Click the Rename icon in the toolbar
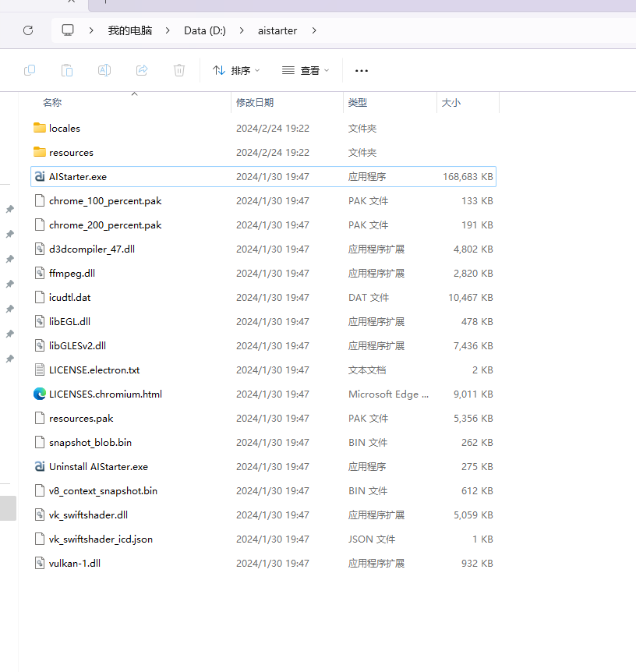 [104, 70]
